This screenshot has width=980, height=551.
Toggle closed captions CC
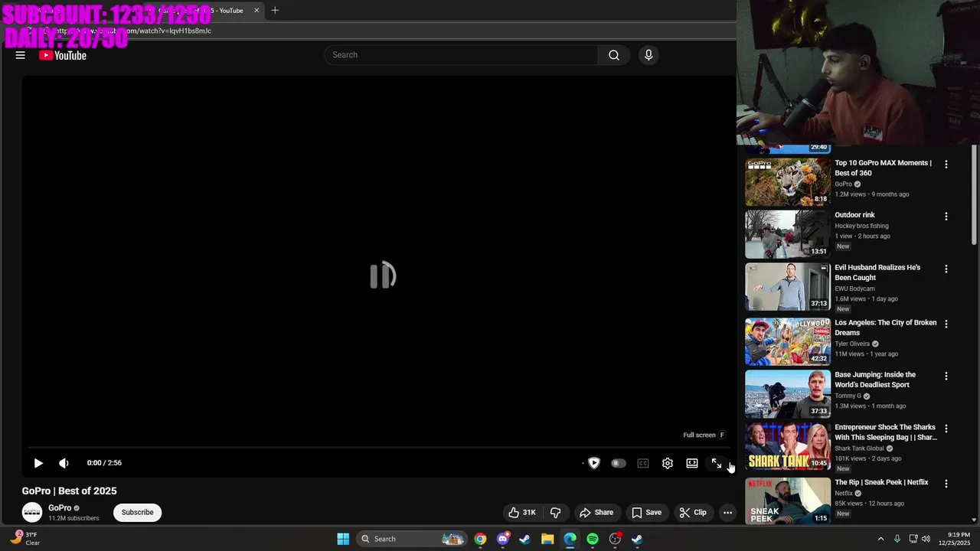643,463
